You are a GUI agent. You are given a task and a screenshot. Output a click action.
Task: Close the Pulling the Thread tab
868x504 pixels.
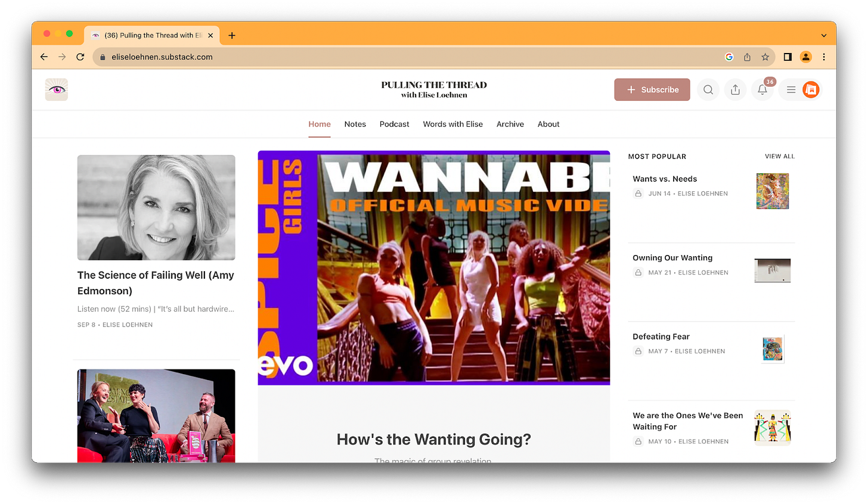click(210, 35)
